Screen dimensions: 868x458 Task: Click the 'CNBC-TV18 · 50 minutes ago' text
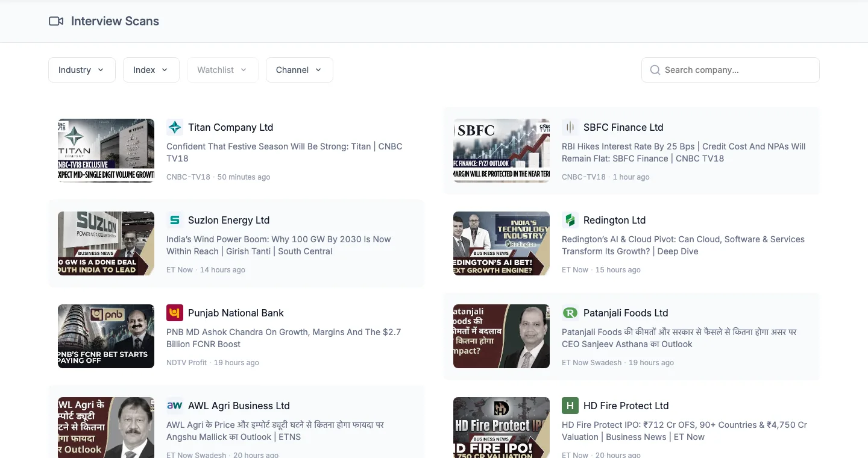tap(218, 177)
